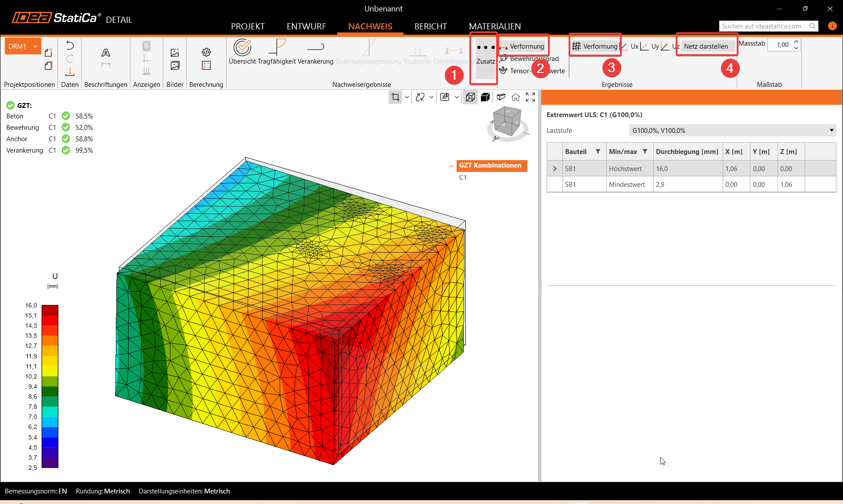Click the undo arrow icon

[x=70, y=46]
